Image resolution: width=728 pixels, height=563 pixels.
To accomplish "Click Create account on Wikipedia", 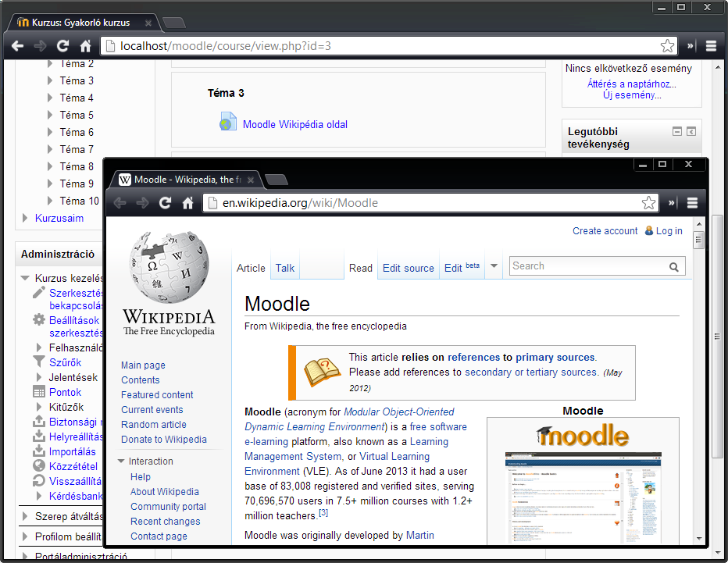I will 605,230.
